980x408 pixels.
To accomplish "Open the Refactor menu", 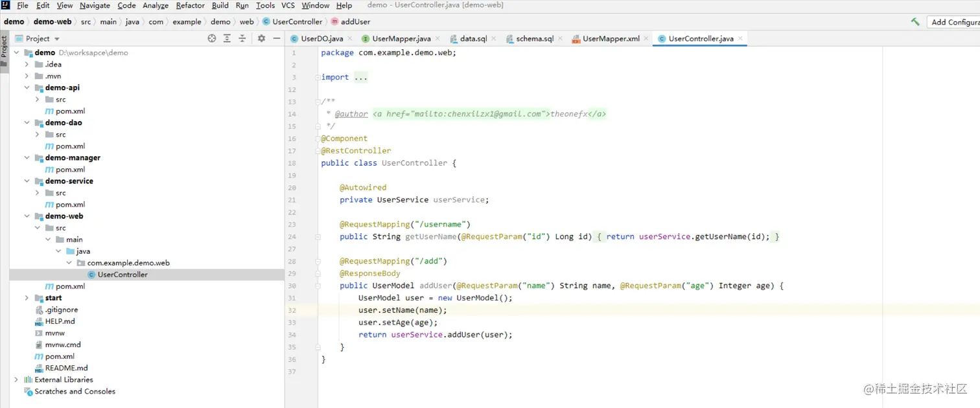I will pyautogui.click(x=190, y=5).
